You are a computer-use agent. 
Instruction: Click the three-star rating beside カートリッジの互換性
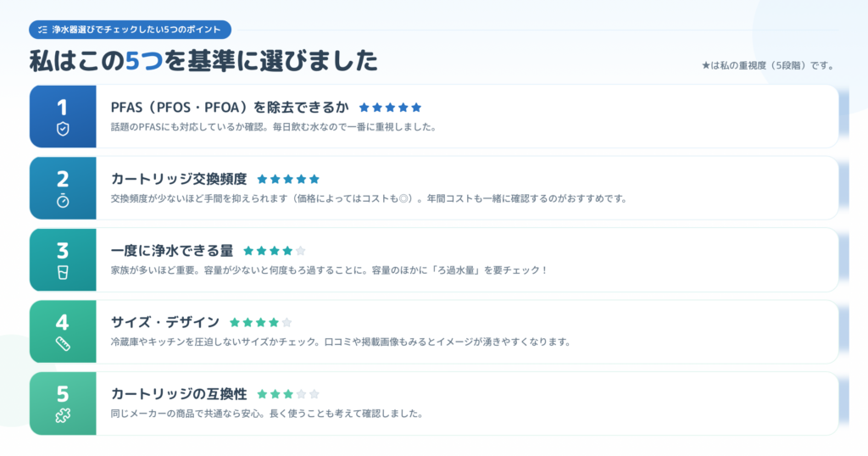coord(288,394)
